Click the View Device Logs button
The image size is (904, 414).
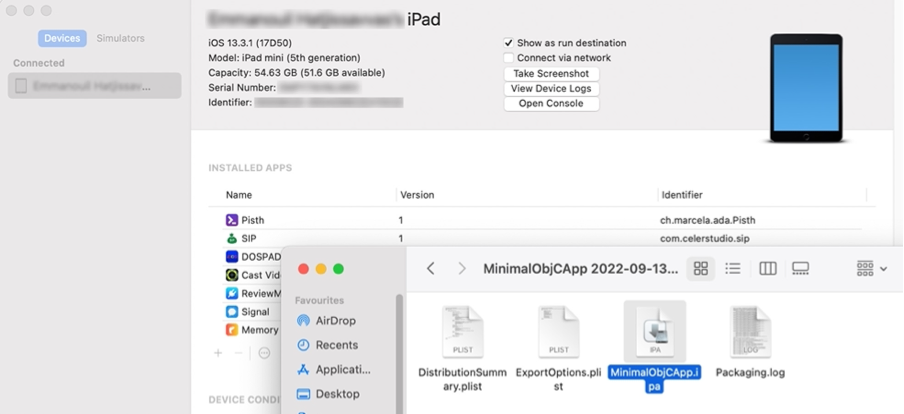pyautogui.click(x=551, y=89)
